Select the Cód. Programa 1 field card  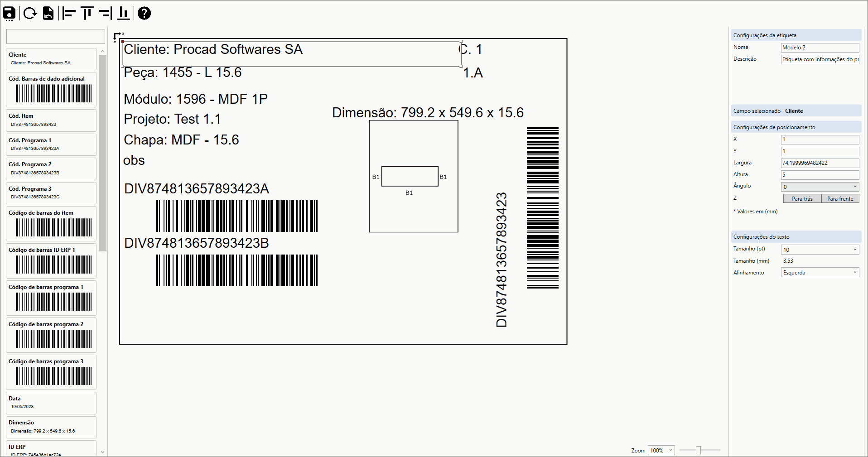51,144
